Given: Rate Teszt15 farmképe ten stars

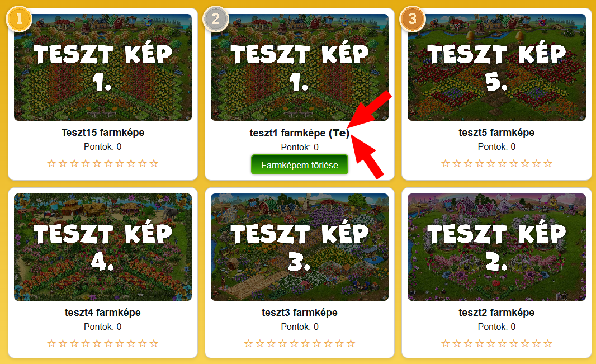Looking at the screenshot, I should click(x=154, y=163).
